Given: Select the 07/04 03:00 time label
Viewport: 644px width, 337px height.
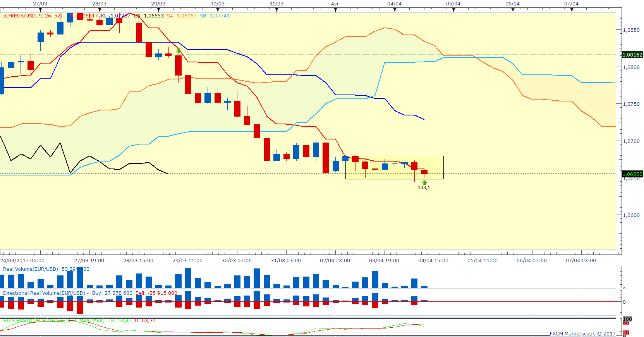Looking at the screenshot, I should [581, 261].
